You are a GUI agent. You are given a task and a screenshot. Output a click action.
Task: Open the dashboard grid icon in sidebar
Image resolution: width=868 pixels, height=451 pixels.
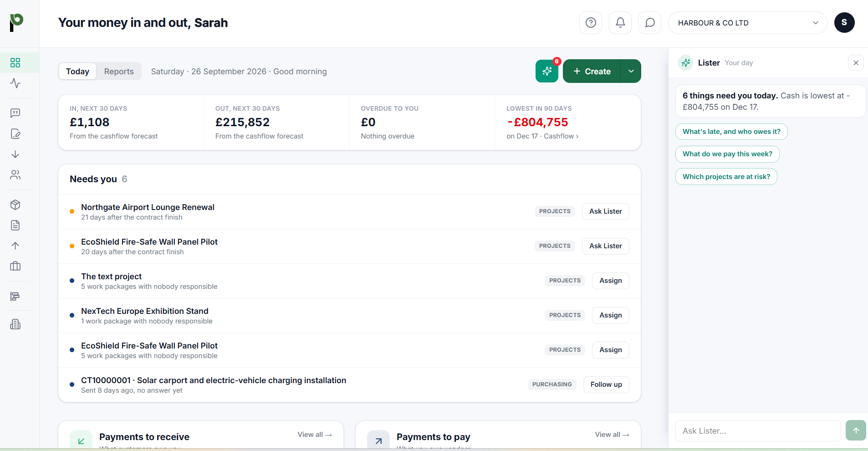pyautogui.click(x=15, y=62)
